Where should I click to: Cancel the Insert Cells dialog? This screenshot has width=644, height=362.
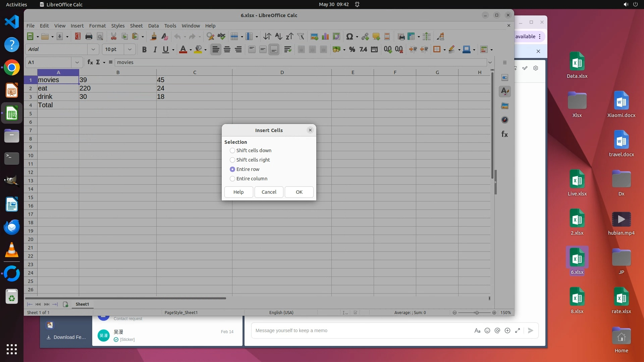[x=269, y=192]
